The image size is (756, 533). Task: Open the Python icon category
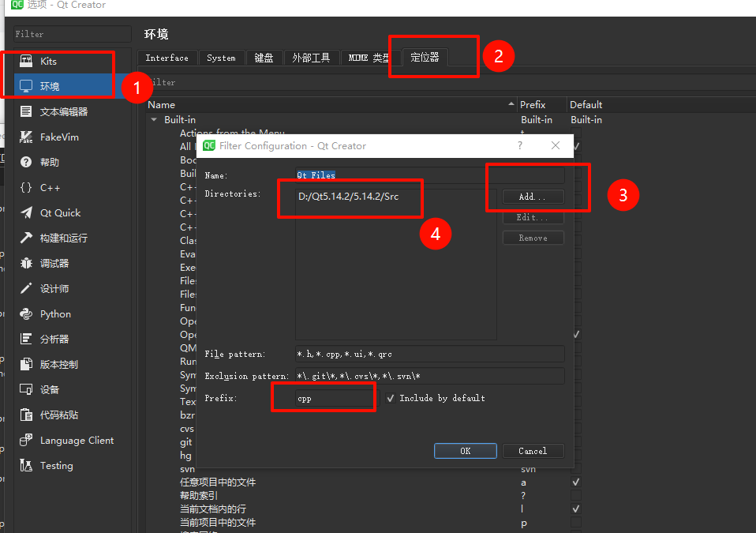(26, 314)
